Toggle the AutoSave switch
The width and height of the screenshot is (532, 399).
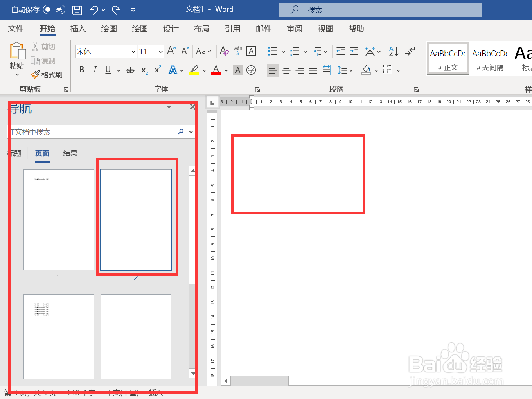pyautogui.click(x=54, y=9)
